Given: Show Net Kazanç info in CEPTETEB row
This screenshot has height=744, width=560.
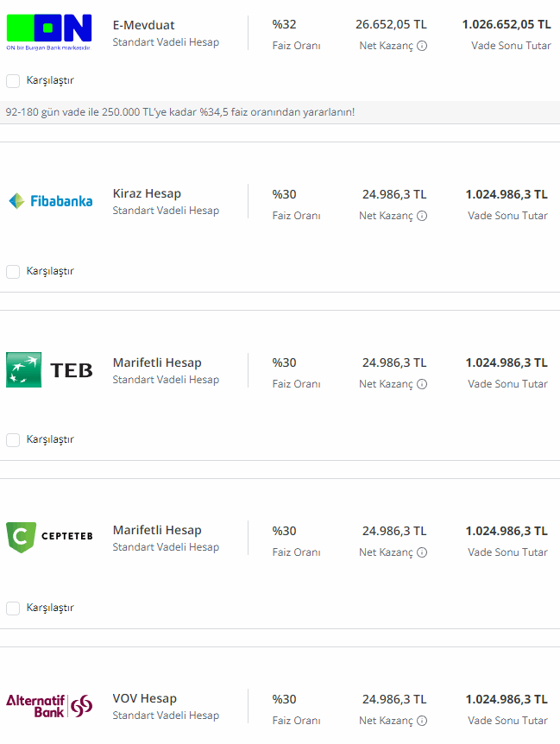Looking at the screenshot, I should coord(422,552).
